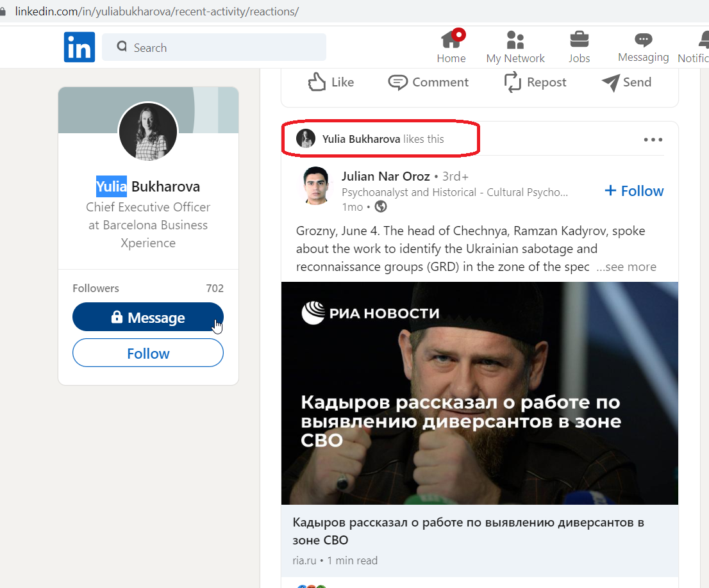Repost the post above
Viewport: 709px width, 588px height.
point(535,82)
